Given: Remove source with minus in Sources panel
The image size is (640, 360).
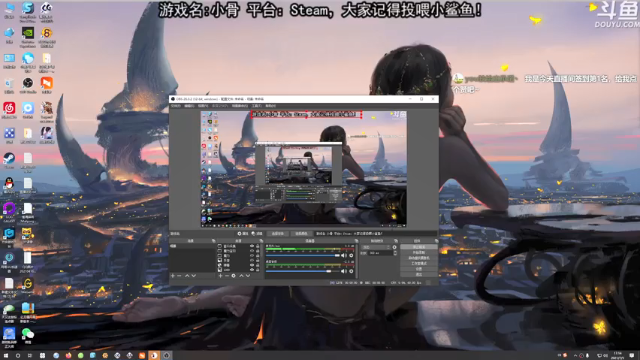Looking at the screenshot, I should click(227, 276).
